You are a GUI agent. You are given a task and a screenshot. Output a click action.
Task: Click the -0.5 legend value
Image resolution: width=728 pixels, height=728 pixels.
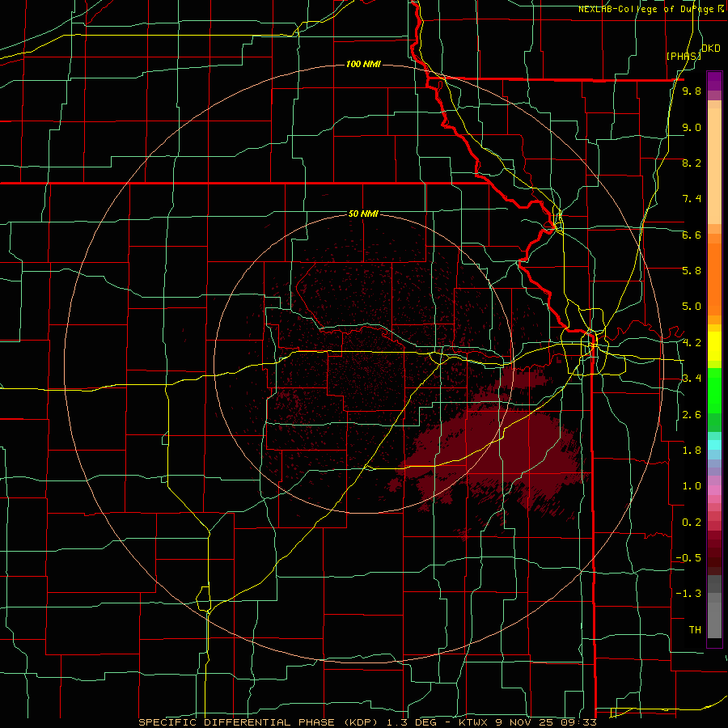tap(688, 558)
